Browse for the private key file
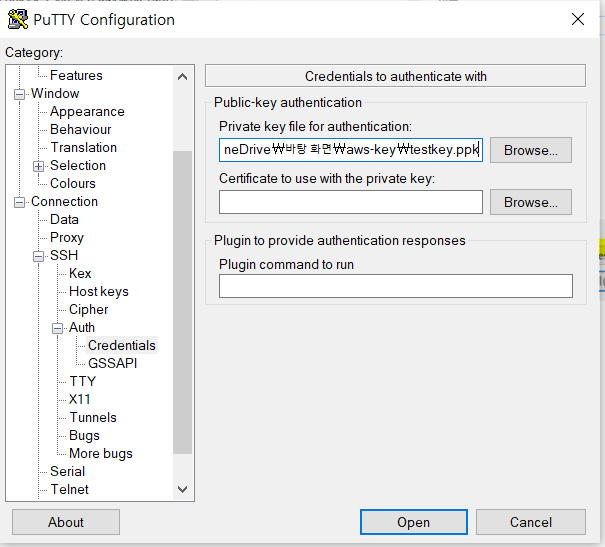 pos(531,150)
